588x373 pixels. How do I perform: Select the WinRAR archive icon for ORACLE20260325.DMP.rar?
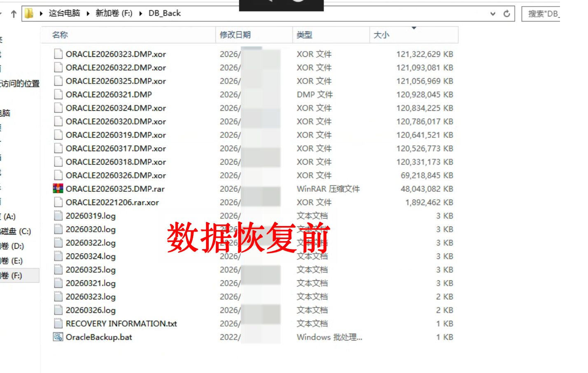58,189
